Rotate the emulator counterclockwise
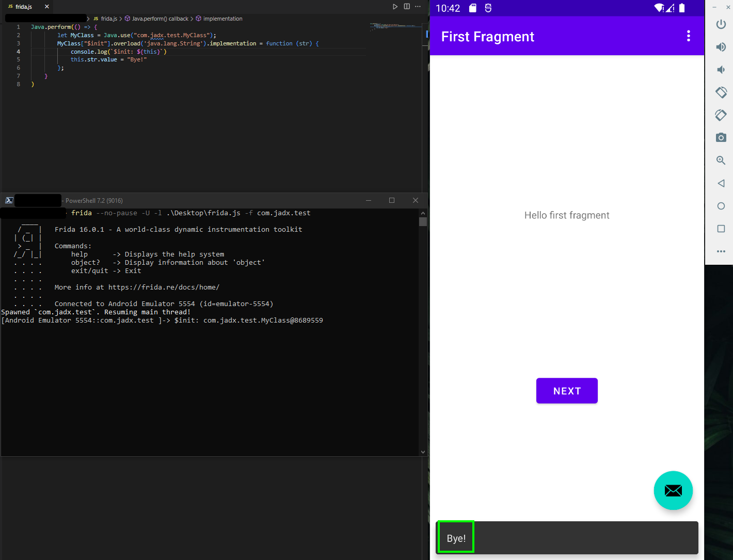Viewport: 733px width, 560px height. pyautogui.click(x=721, y=92)
